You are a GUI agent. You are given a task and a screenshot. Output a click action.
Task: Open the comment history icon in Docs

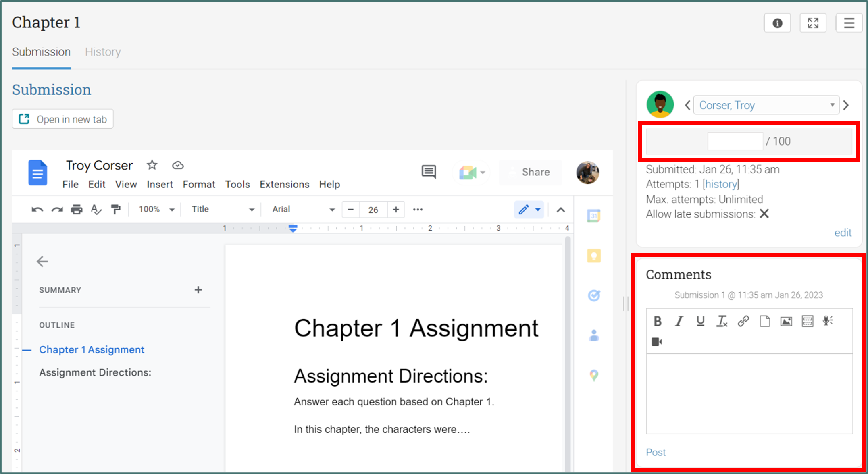429,172
